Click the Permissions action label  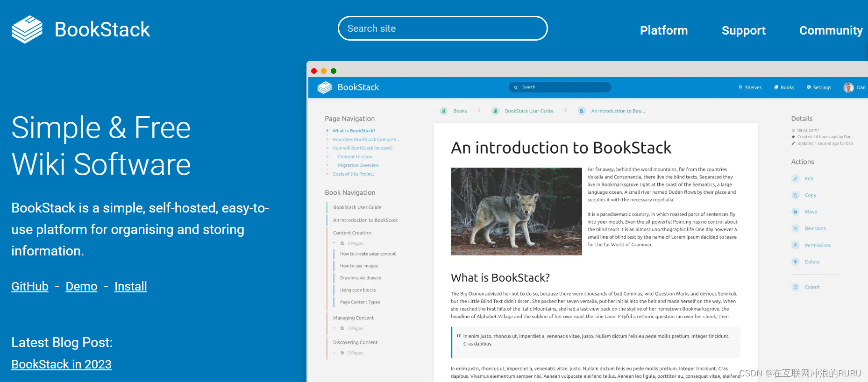coord(818,245)
